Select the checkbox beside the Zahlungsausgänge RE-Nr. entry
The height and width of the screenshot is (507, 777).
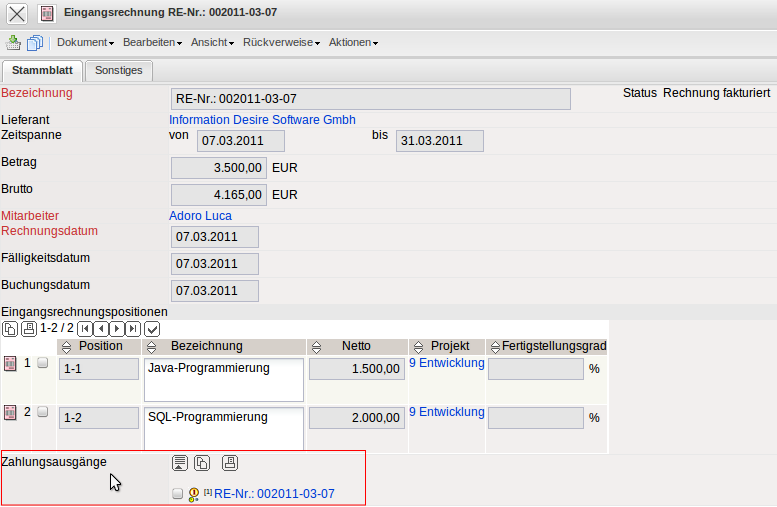click(x=178, y=494)
